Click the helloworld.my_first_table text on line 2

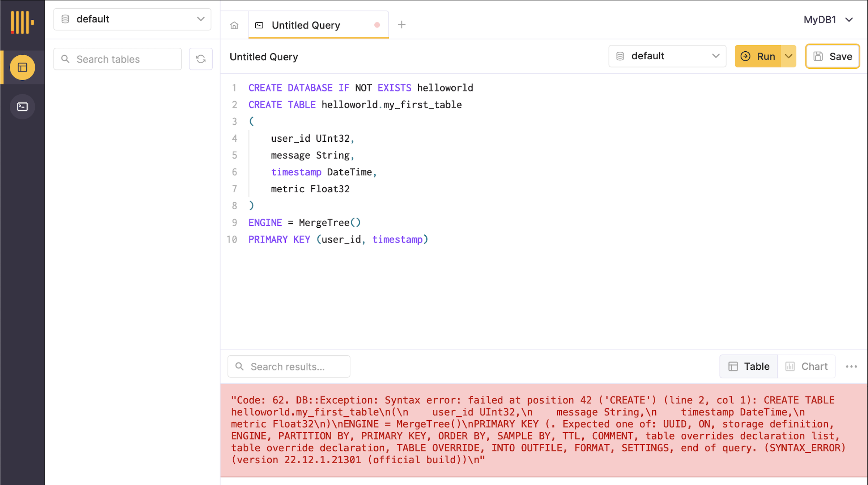[392, 105]
